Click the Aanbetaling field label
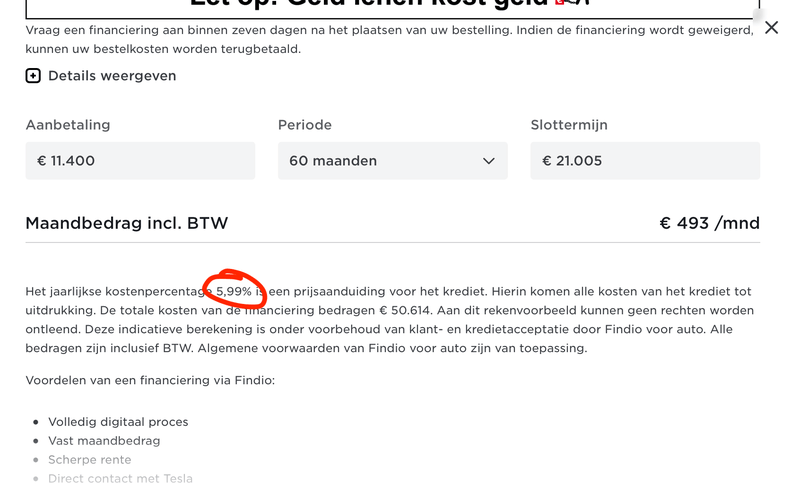Viewport: 800px width, 484px height. click(68, 125)
